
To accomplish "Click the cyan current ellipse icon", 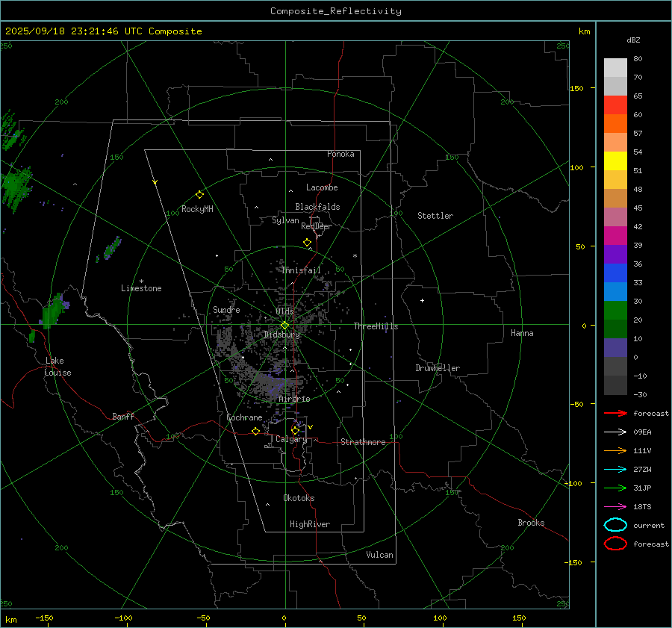I will [x=615, y=525].
